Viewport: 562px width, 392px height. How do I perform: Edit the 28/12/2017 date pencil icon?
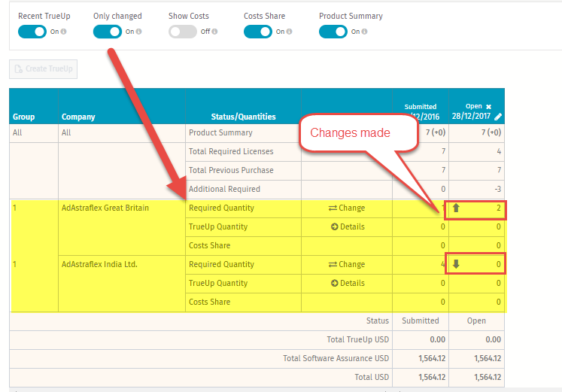pos(498,117)
